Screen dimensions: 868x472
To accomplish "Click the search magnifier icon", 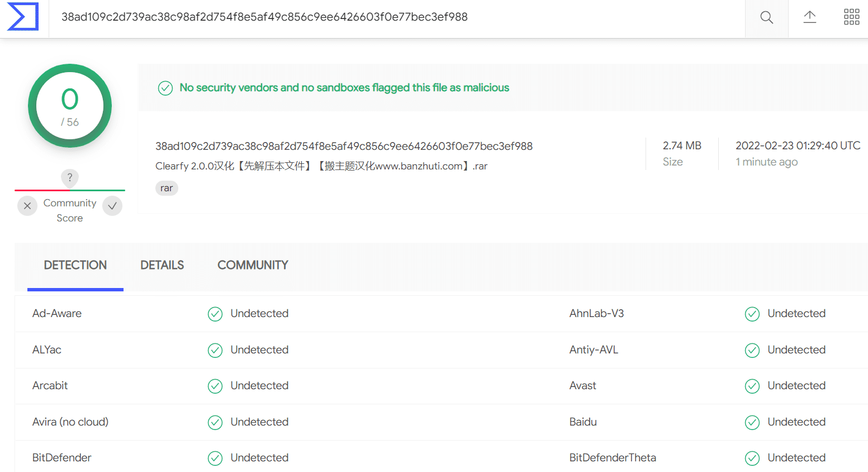I will (767, 18).
